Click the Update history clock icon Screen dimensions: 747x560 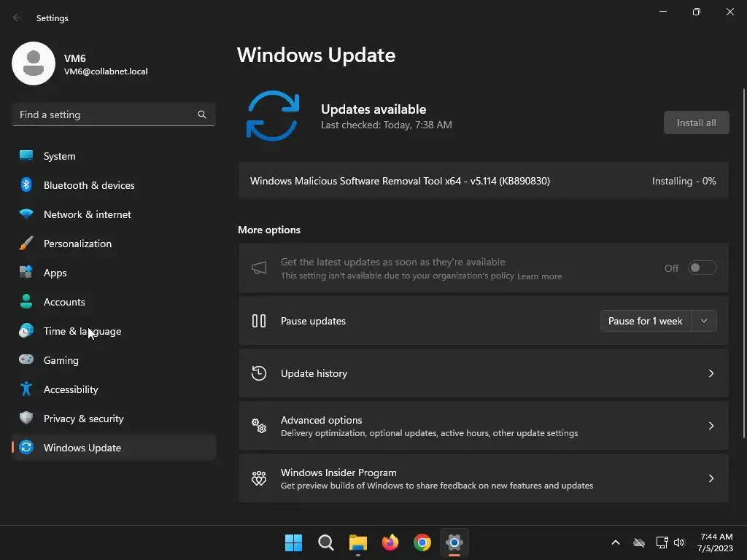(x=259, y=373)
